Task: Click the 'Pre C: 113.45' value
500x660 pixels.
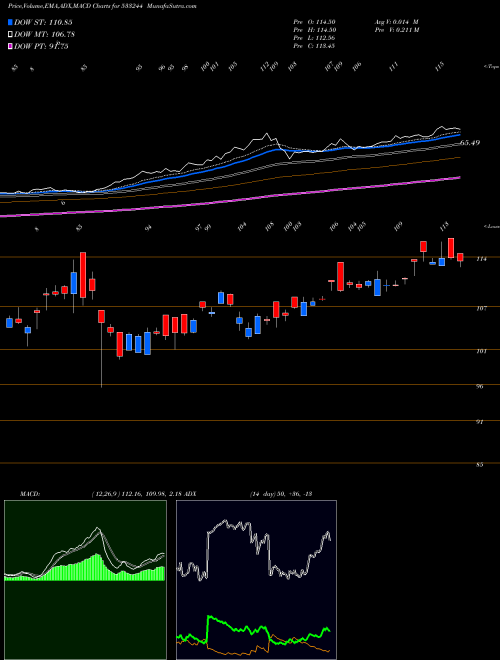Action: tap(314, 46)
